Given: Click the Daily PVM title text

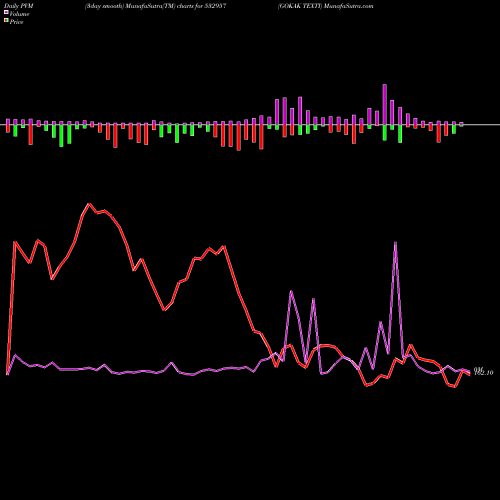Looking at the screenshot, I should click(19, 6).
